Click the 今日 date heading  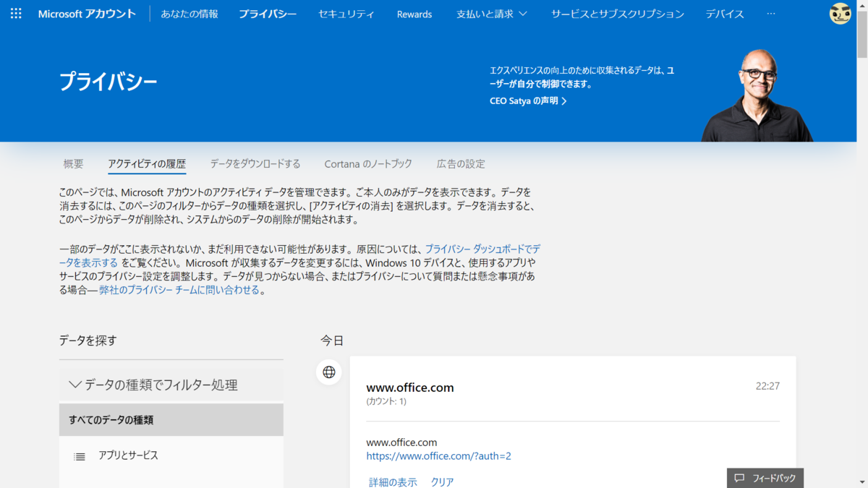[x=332, y=341]
